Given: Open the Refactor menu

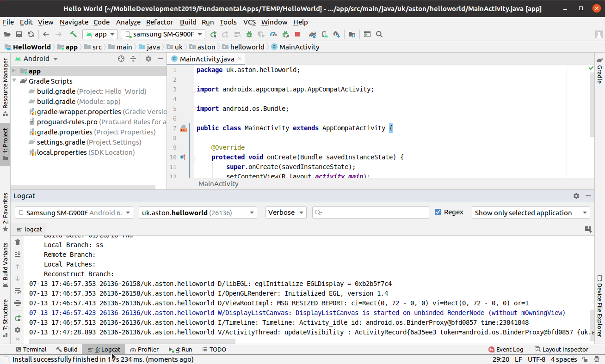Looking at the screenshot, I should (x=160, y=22).
